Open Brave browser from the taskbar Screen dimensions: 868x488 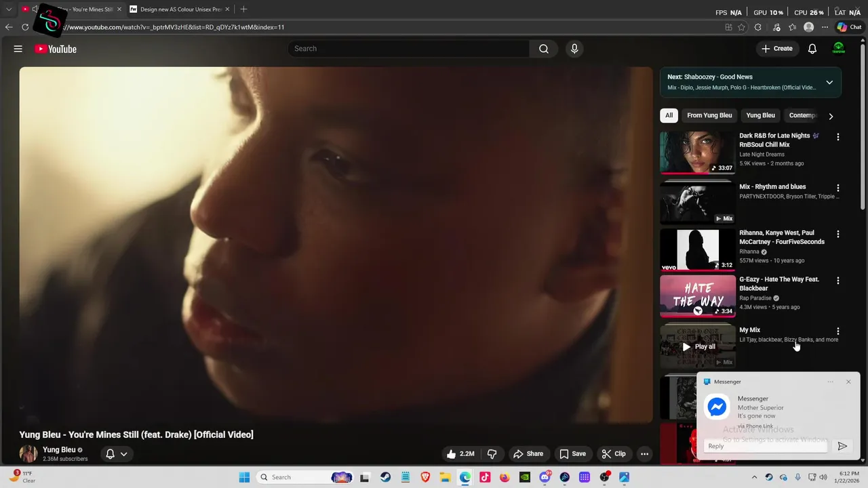coord(425,477)
